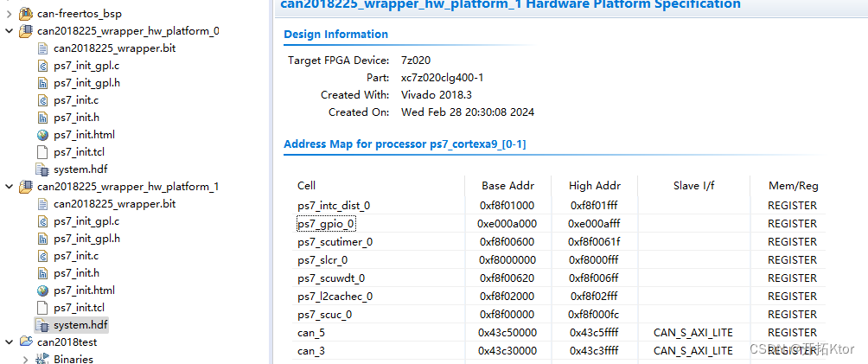The width and height of the screenshot is (868, 364).
Task: Click the Cell column header
Action: point(307,186)
